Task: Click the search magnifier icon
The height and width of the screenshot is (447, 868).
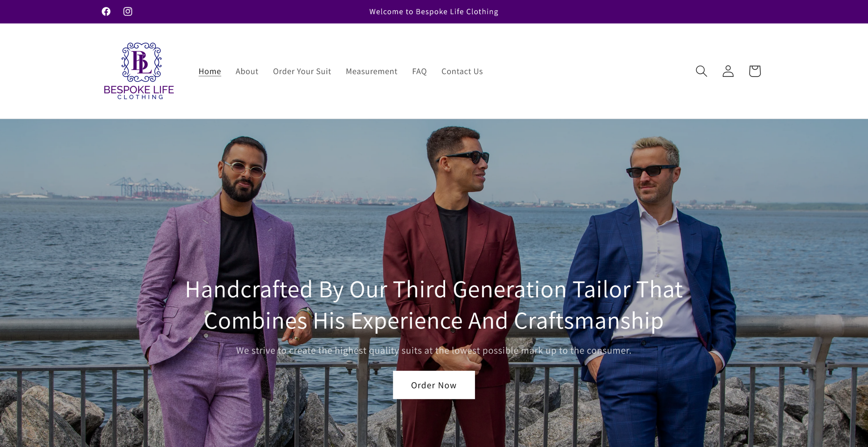Action: pos(701,71)
